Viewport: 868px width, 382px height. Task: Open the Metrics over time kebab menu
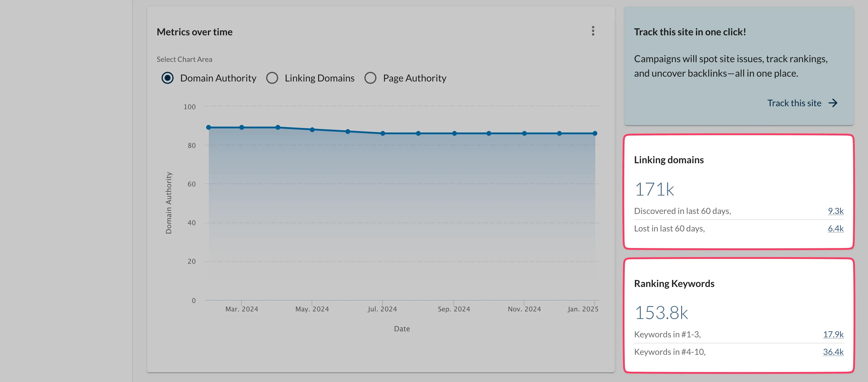(x=593, y=31)
